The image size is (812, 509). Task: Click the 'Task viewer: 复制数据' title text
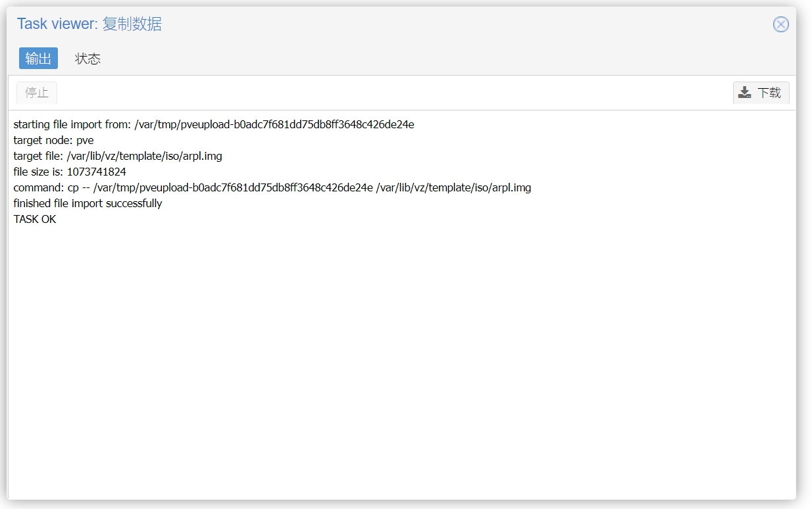click(89, 24)
